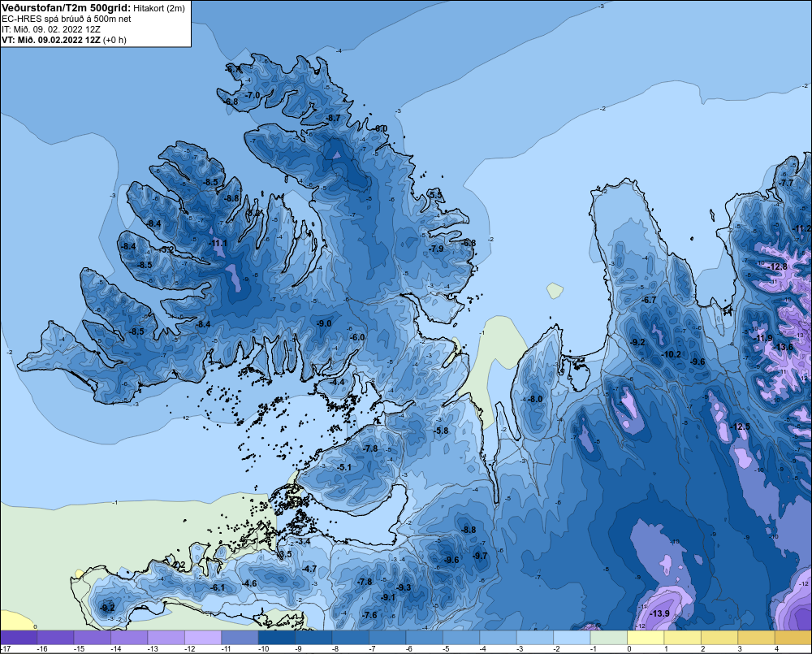Click the -4.6 temperature label
This screenshot has height=654, width=812.
[x=249, y=583]
